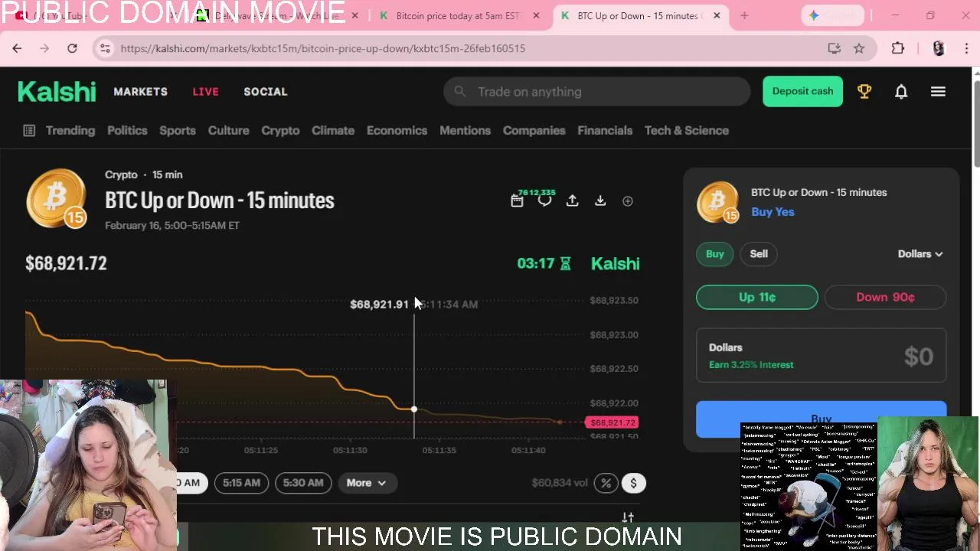Click the Crypto breadcrumb link above the title
980x551 pixels.
[x=121, y=174]
